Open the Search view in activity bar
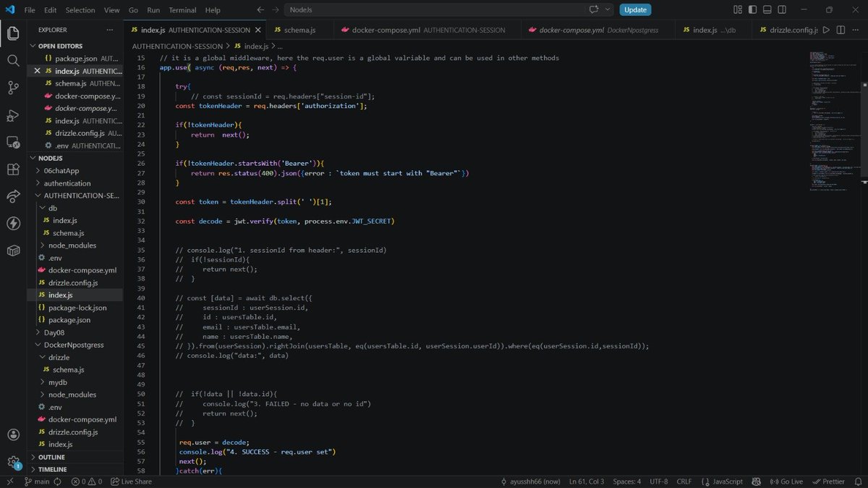The width and height of the screenshot is (868, 488). 13,61
